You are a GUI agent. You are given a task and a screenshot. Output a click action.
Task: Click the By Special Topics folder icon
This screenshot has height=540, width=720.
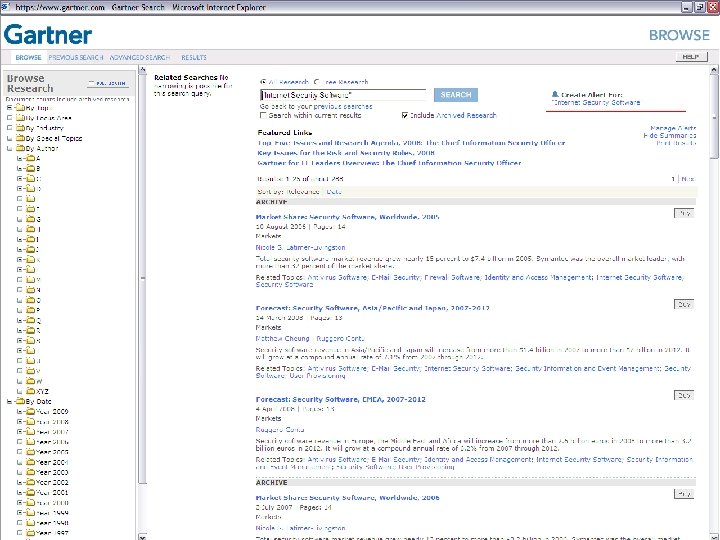(20, 138)
